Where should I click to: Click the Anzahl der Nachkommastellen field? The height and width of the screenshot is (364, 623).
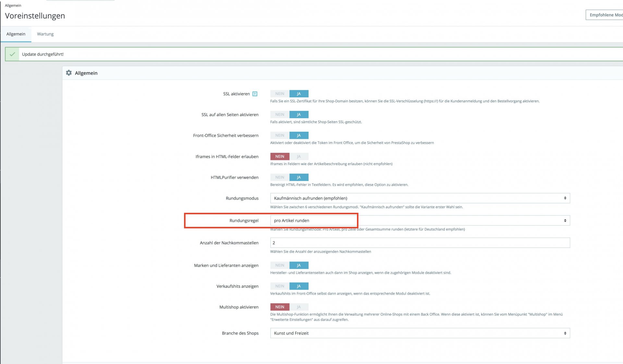(420, 243)
